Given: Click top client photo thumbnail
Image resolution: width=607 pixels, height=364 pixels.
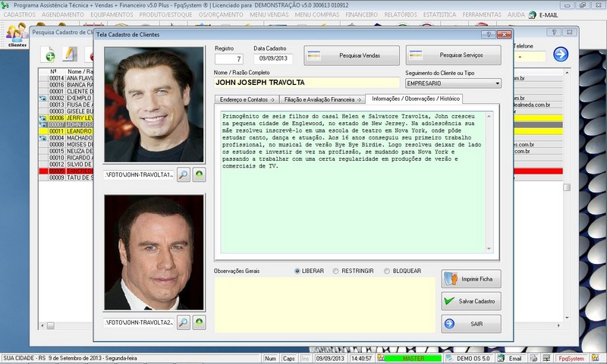Looking at the screenshot, I should coord(154,105).
